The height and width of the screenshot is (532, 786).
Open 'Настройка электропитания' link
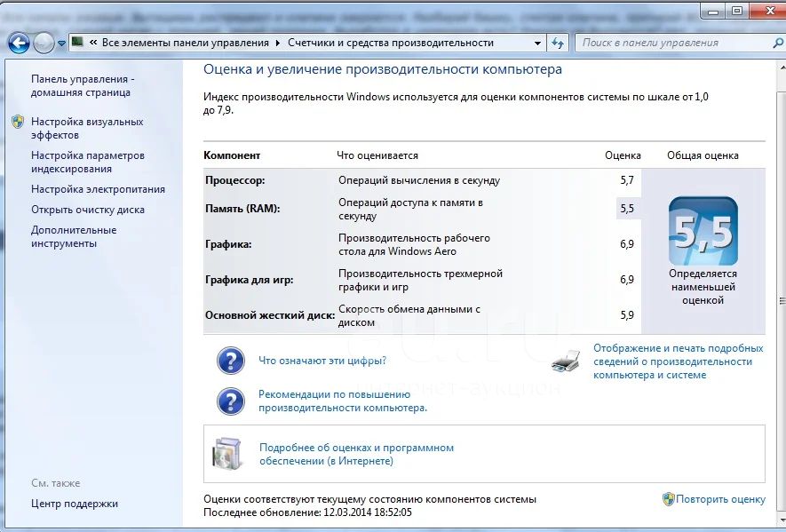coord(98,189)
